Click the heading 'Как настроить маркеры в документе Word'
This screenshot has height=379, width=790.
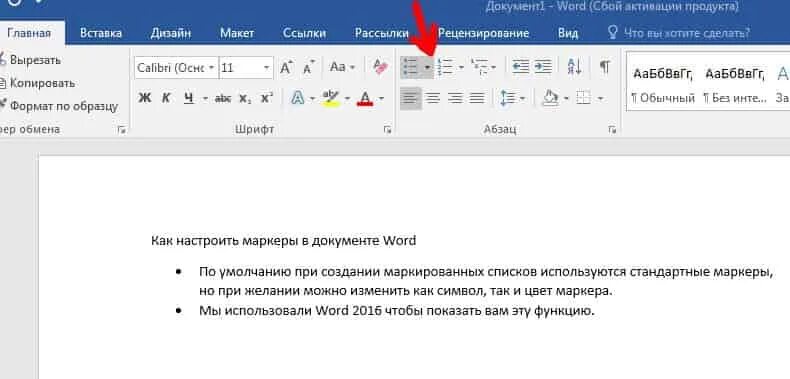click(284, 240)
